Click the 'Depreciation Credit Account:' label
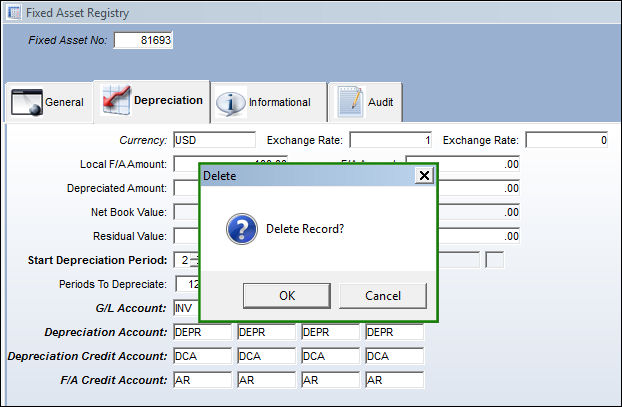Viewport: 622px width, 407px height. (x=88, y=356)
